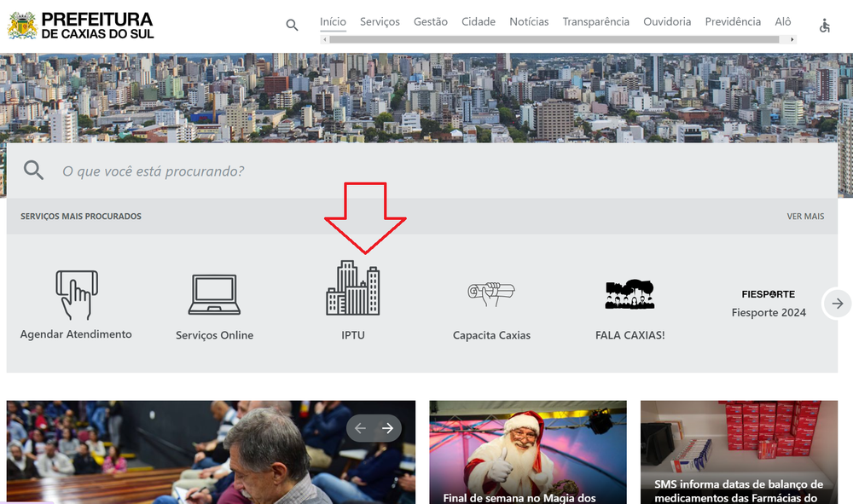Open the audience photo news slide

point(211,452)
